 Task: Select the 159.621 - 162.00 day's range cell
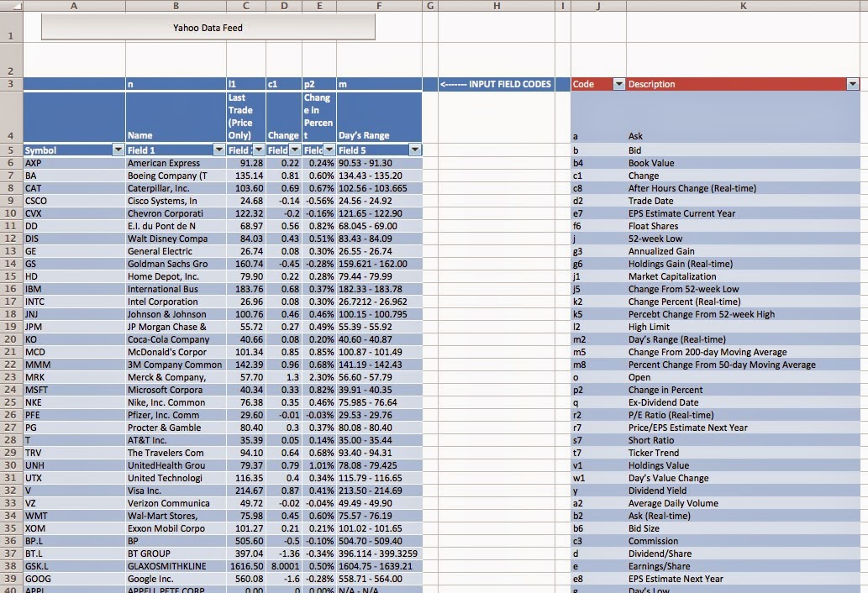(379, 264)
